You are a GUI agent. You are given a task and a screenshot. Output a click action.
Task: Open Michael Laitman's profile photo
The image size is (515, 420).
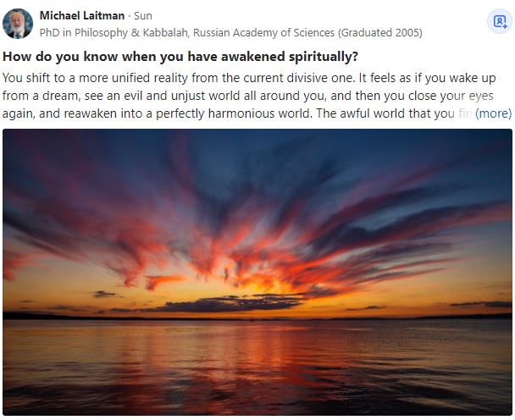click(x=18, y=24)
